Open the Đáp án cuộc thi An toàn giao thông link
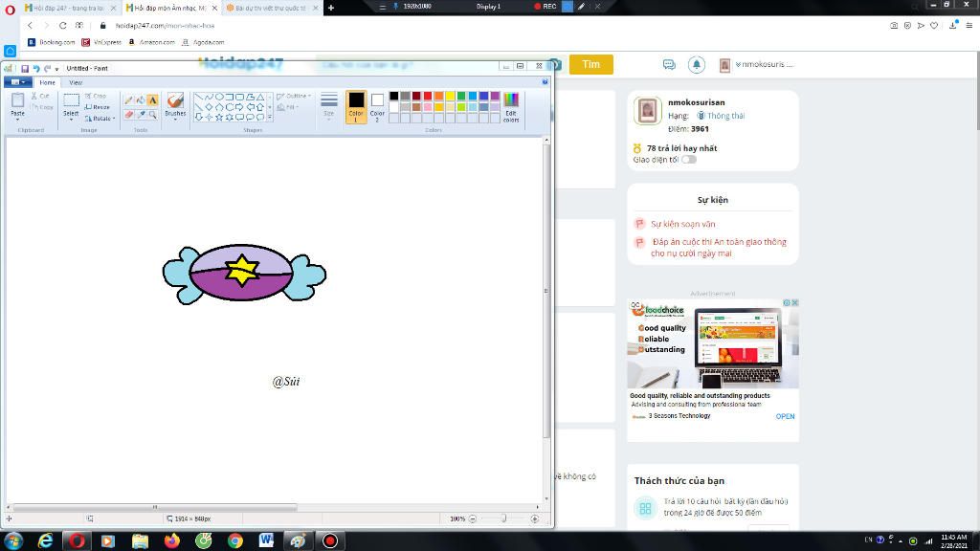This screenshot has width=980, height=551. coord(719,248)
